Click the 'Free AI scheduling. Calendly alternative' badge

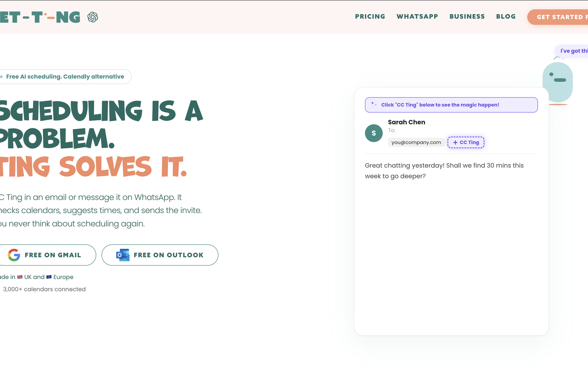tap(65, 77)
